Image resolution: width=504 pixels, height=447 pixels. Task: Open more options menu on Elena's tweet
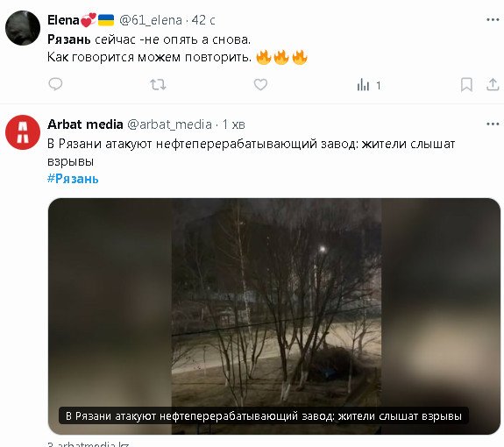(493, 20)
